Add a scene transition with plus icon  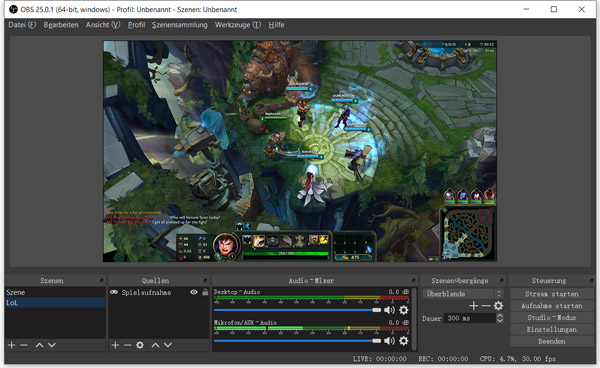tap(473, 306)
